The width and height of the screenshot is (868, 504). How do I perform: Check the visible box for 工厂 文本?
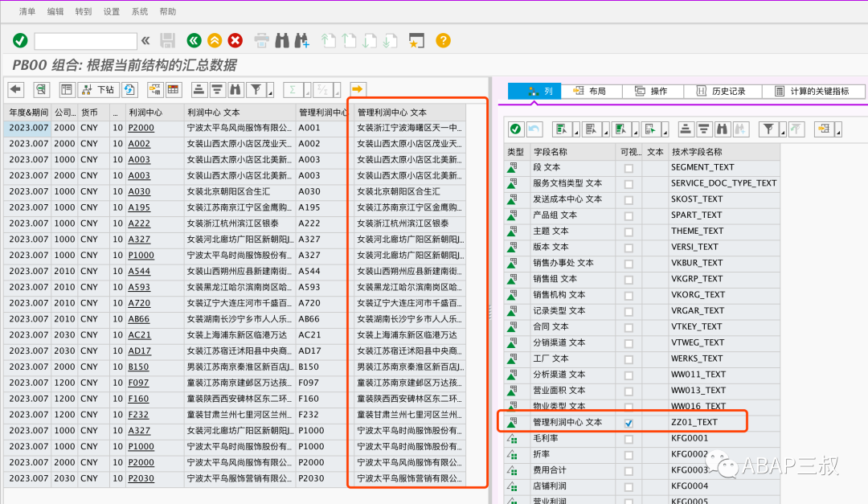point(628,359)
